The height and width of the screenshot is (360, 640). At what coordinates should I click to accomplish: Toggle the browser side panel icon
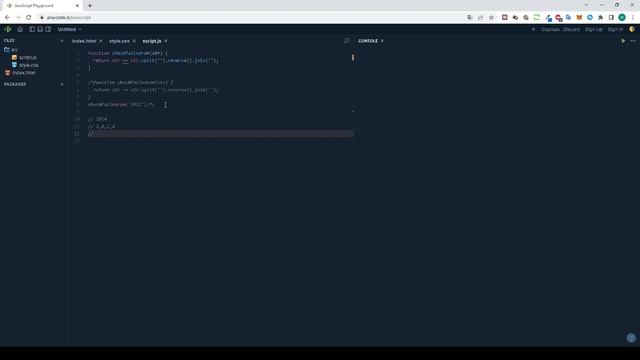611,18
